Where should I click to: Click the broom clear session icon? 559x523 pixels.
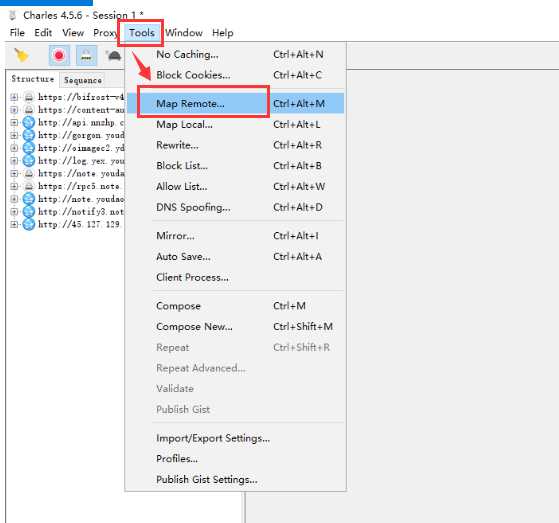tap(21, 55)
